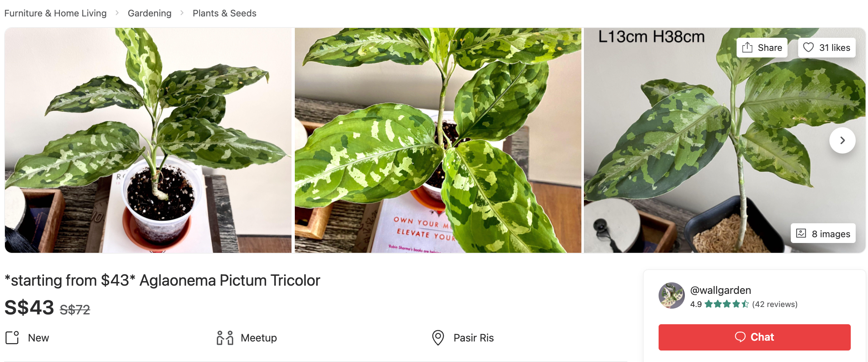Open the wallgarden seller avatar

click(x=671, y=296)
